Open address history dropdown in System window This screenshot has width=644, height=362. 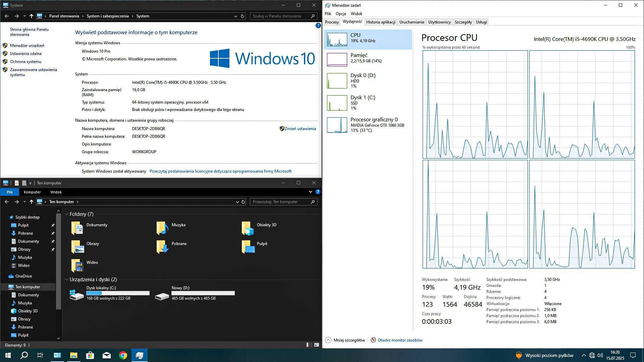235,16
